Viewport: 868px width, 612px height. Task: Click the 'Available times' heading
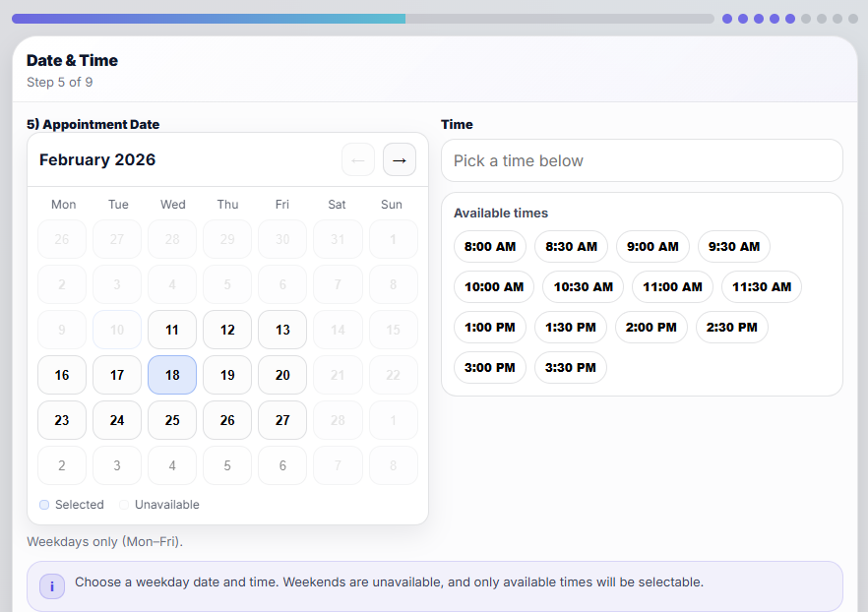tap(501, 214)
